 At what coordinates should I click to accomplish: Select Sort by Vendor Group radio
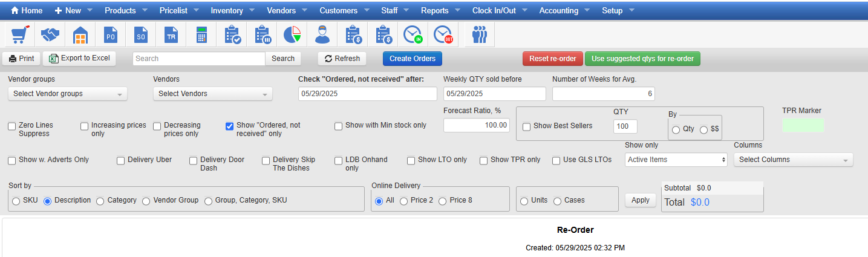click(146, 201)
